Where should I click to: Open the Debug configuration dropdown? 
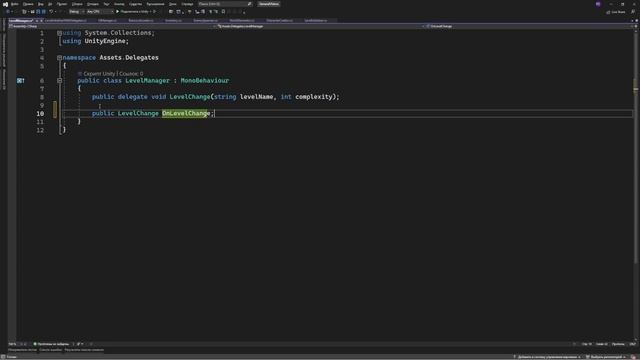click(76, 12)
